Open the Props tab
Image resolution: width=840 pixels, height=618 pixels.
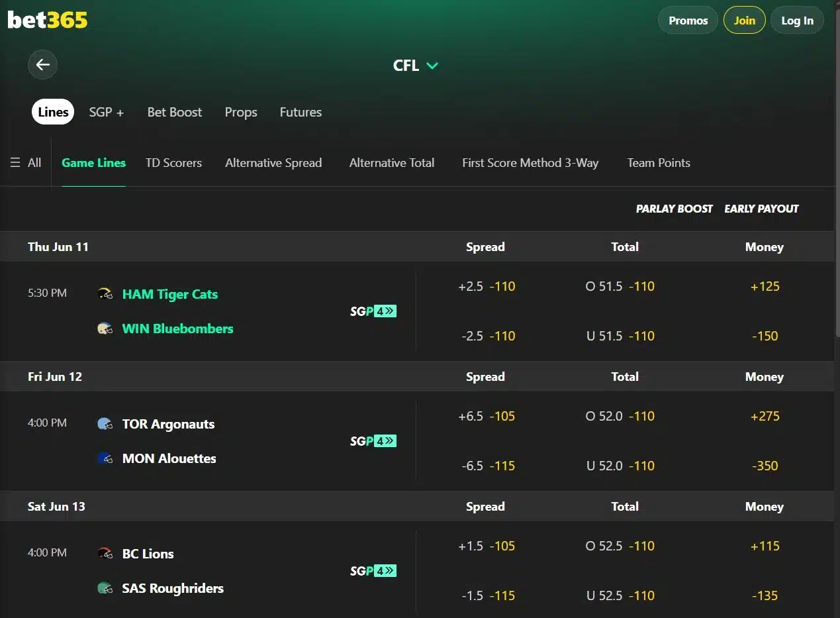[x=241, y=113]
